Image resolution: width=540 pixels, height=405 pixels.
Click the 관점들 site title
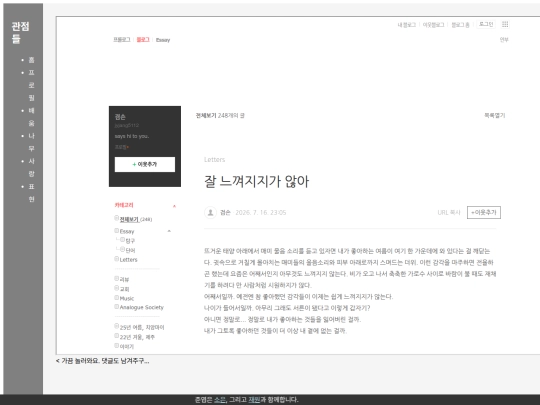[x=20, y=32]
